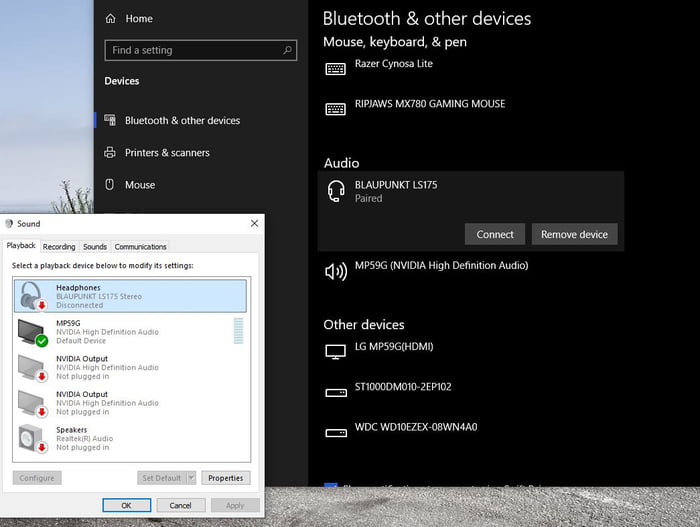Image resolution: width=700 pixels, height=527 pixels.
Task: Focus the Find a setting search box
Action: pos(190,50)
